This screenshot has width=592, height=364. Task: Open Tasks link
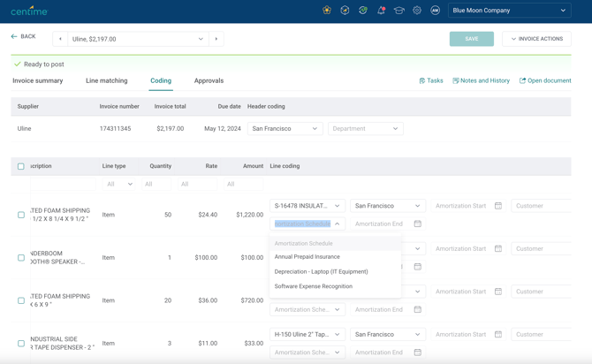[431, 80]
